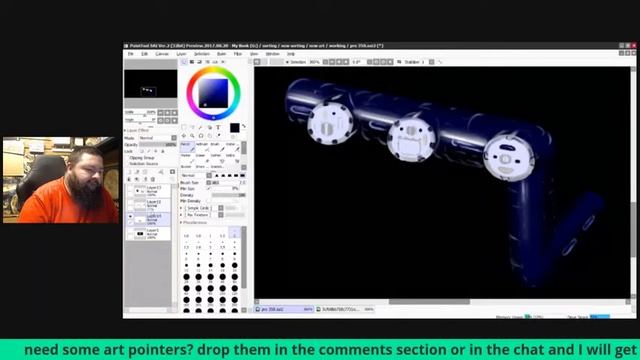Select the Zoom magnifier tool
The height and width of the screenshot is (360, 640).
pos(192,136)
